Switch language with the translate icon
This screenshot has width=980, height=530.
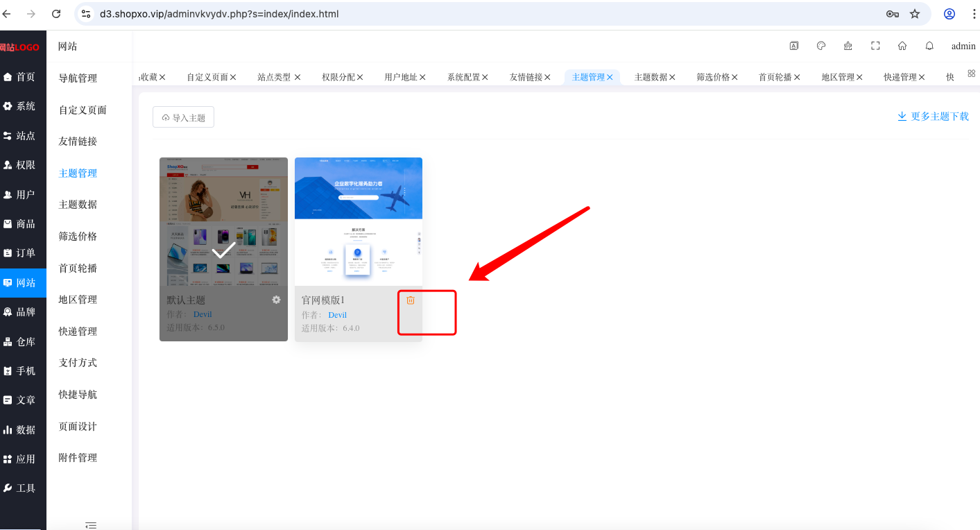tap(794, 46)
